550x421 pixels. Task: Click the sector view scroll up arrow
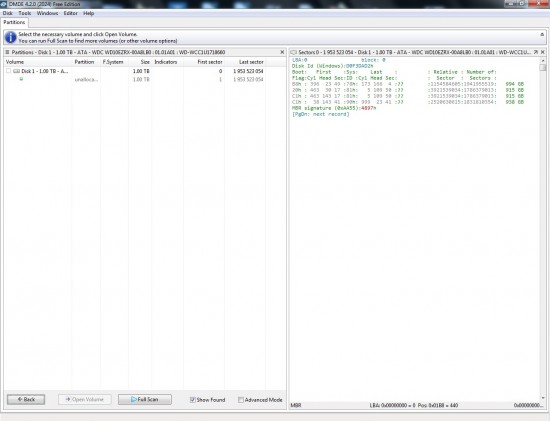pos(543,61)
